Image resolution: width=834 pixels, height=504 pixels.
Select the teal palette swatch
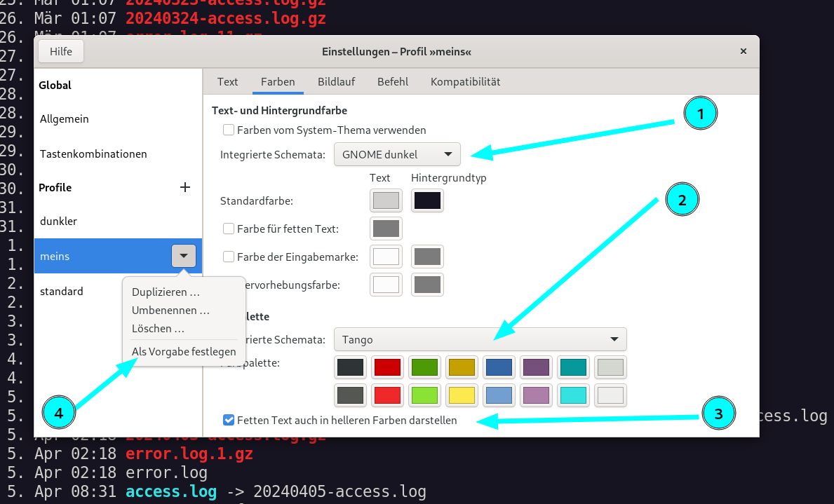pos(573,367)
